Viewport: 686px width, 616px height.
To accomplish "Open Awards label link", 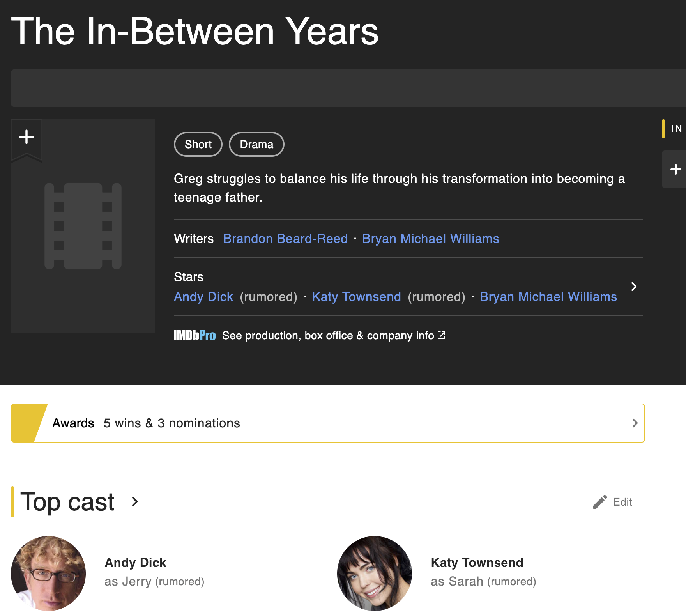I will click(x=73, y=423).
